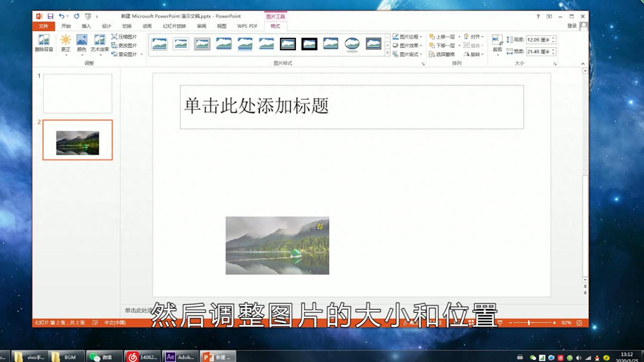Switch to the 插入 (Insert) ribbon tab
The image size is (644, 362).
[86, 25]
